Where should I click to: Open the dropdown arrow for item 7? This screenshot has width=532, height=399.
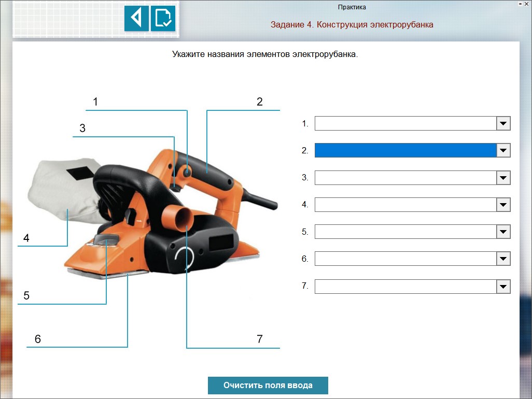coord(503,287)
